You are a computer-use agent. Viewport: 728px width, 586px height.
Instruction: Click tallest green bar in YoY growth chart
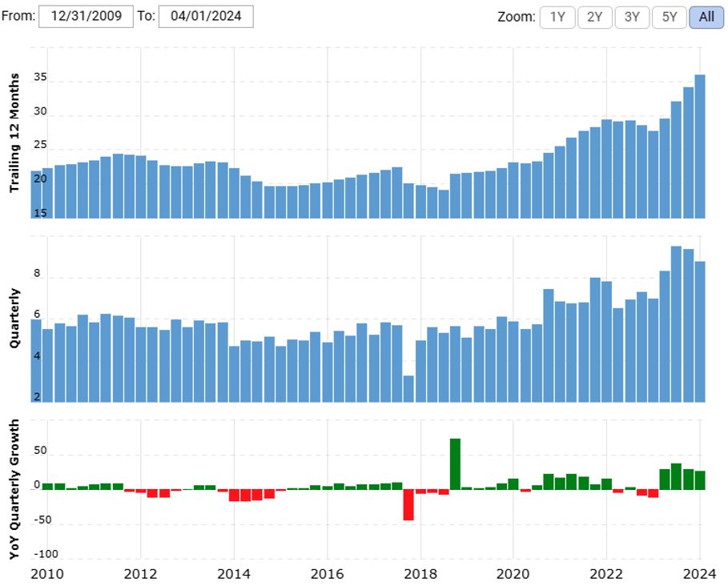tap(455, 464)
